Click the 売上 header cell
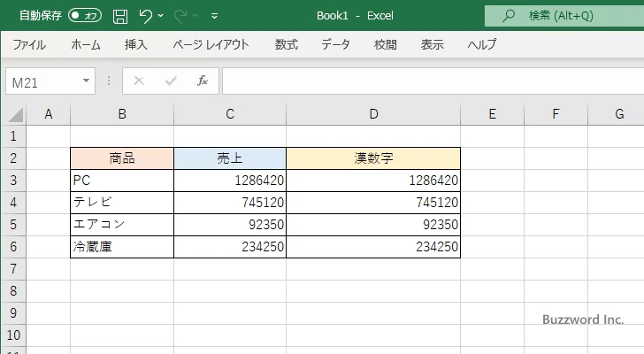The image size is (644, 354). tap(230, 158)
